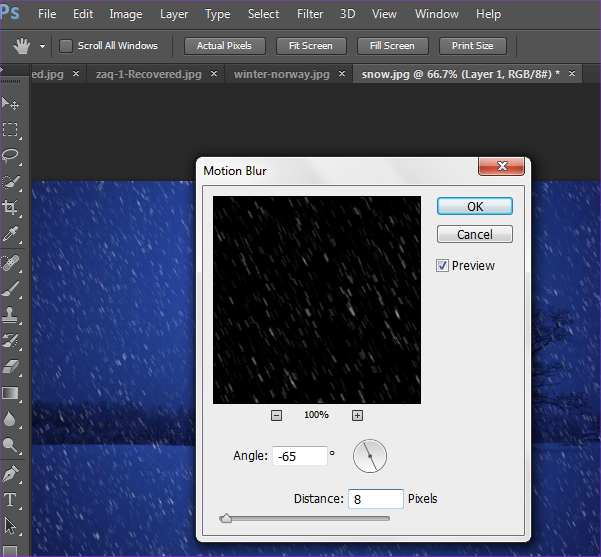Choose the Horizontal Type tool
Viewport: 601px width, 557px height.
point(11,499)
